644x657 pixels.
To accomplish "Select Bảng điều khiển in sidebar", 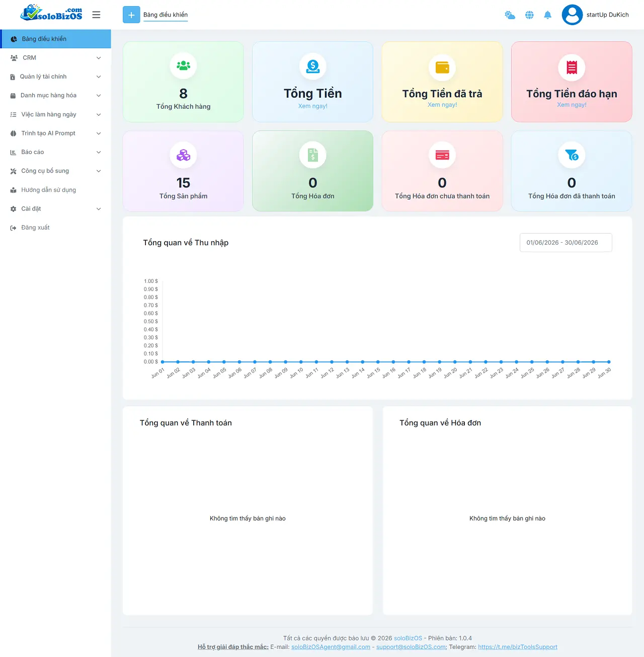I will pyautogui.click(x=55, y=39).
